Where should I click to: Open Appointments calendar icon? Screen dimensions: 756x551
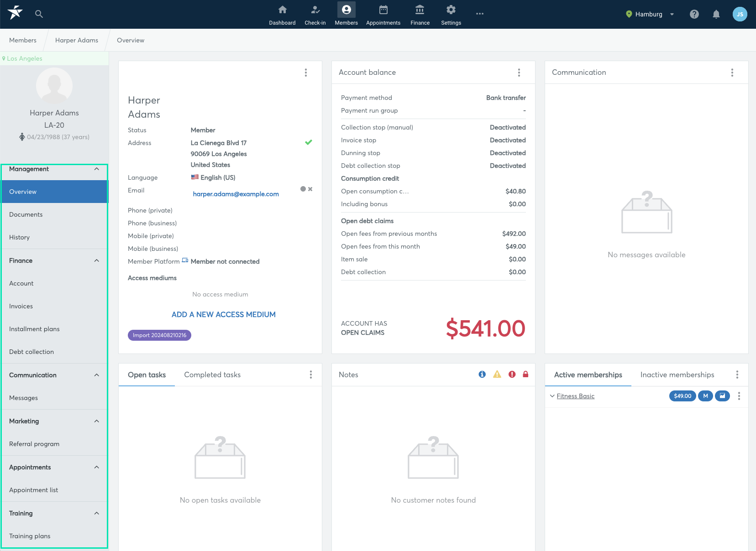click(x=383, y=10)
